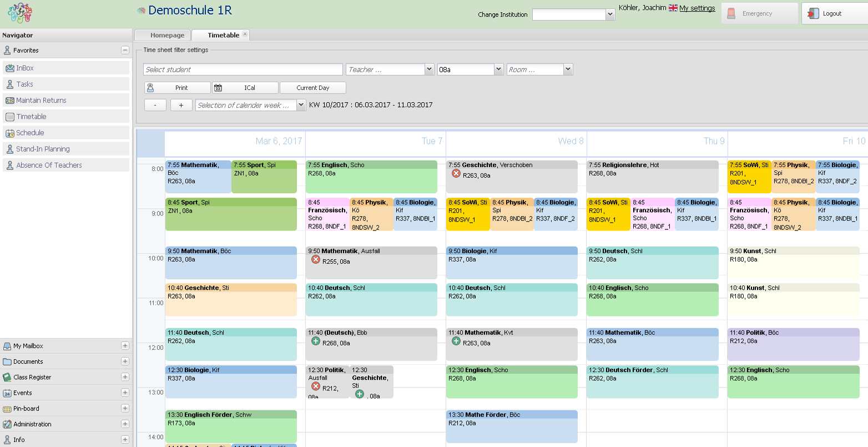Click the green plus icon on Tuesday (Deutsch)

[316, 341]
